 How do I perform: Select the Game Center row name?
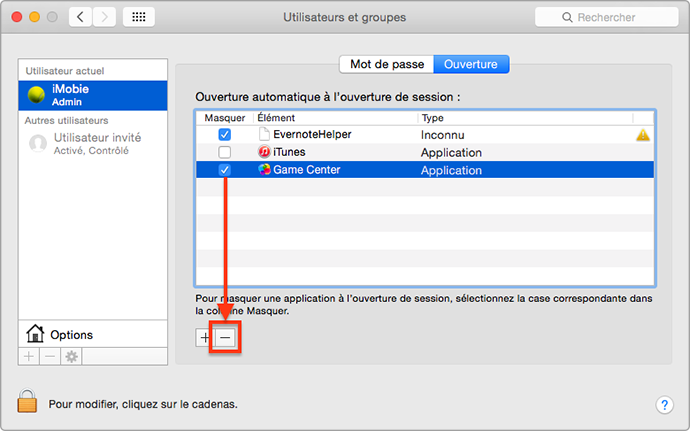pos(307,169)
